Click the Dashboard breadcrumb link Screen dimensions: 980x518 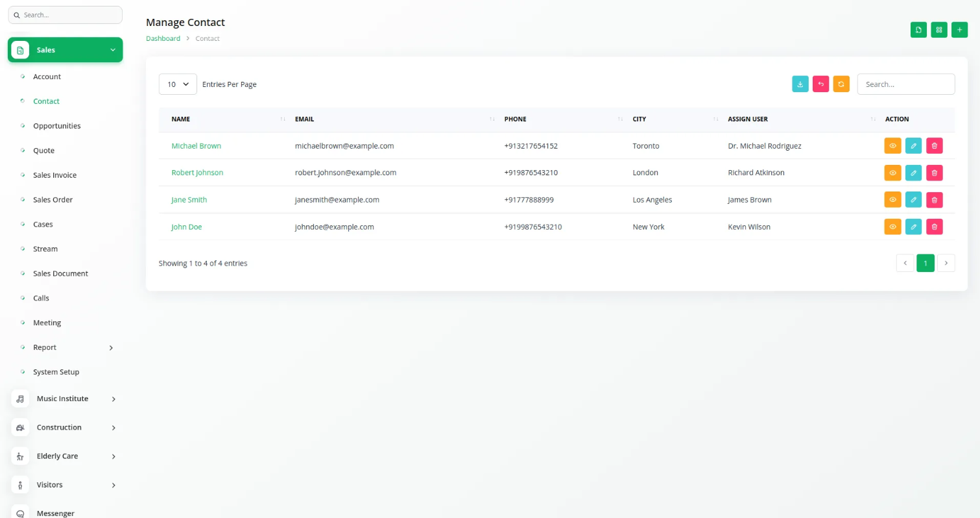click(163, 39)
